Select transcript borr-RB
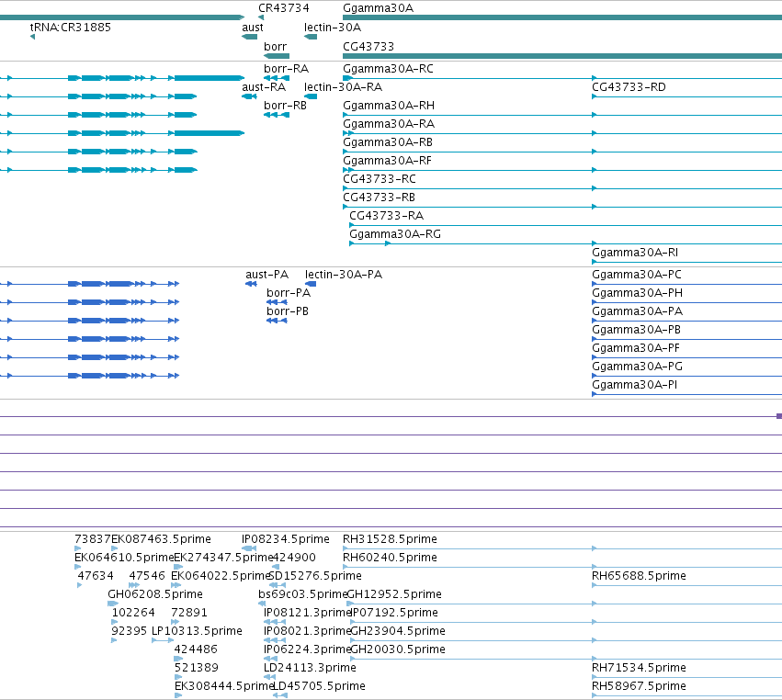The width and height of the screenshot is (782, 700). point(285,106)
